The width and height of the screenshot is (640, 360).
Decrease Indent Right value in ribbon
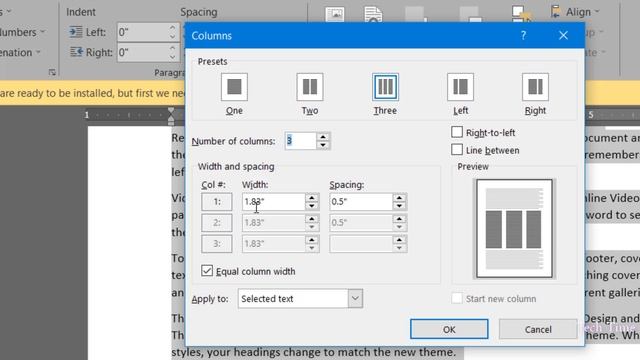pyautogui.click(x=173, y=57)
